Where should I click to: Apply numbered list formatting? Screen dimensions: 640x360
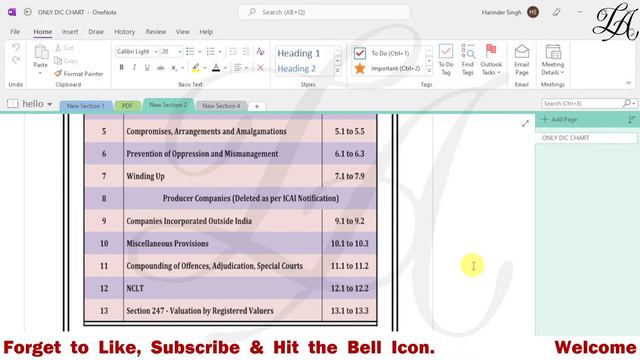[x=211, y=51]
